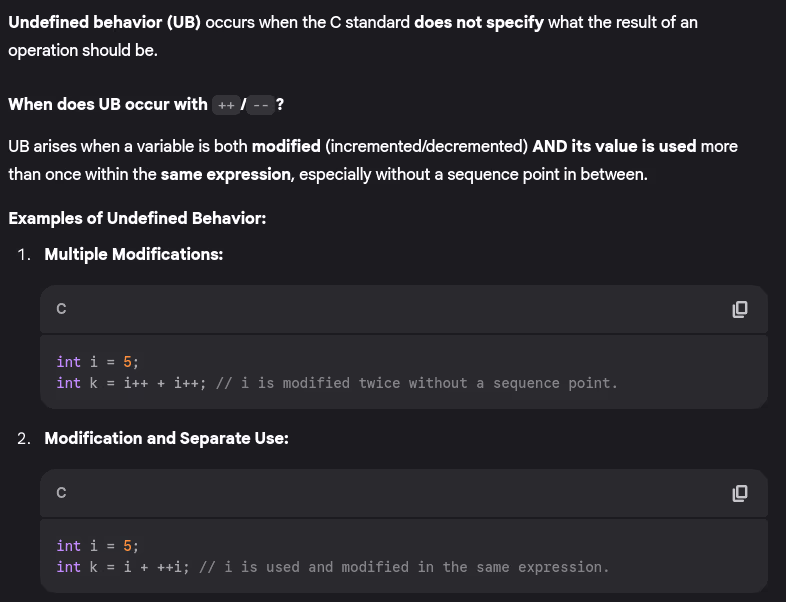Click the bold 'does not specify' phrase
786x602 pixels.
point(479,22)
